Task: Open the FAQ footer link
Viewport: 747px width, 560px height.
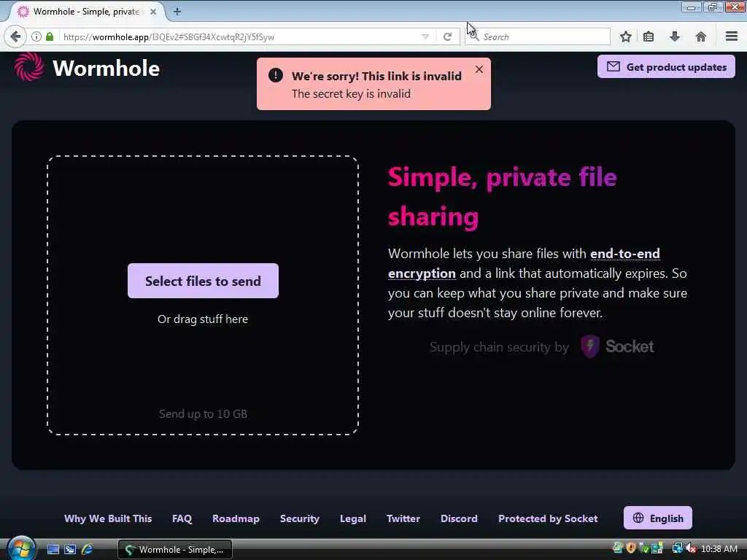Action: (x=182, y=518)
